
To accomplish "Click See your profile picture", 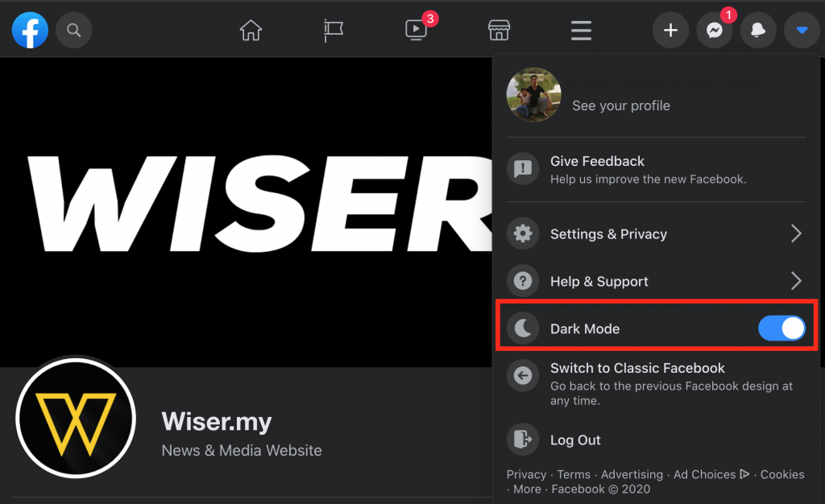I will coord(533,94).
